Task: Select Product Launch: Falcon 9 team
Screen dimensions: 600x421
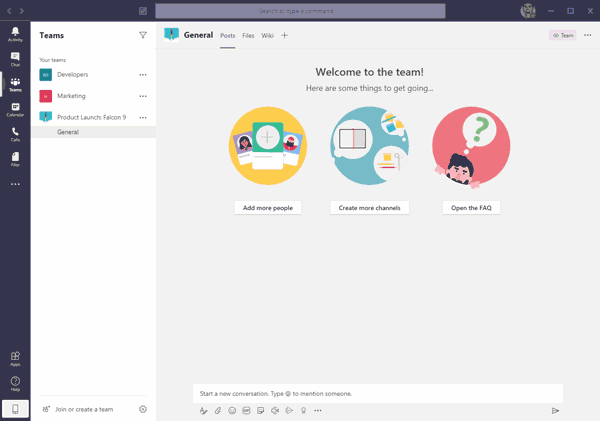Action: [x=91, y=117]
